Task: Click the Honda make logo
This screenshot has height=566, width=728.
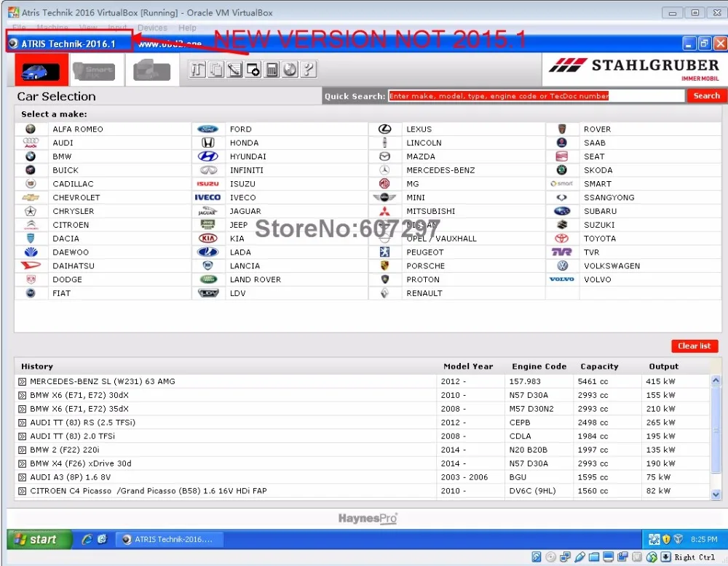Action: (x=207, y=143)
